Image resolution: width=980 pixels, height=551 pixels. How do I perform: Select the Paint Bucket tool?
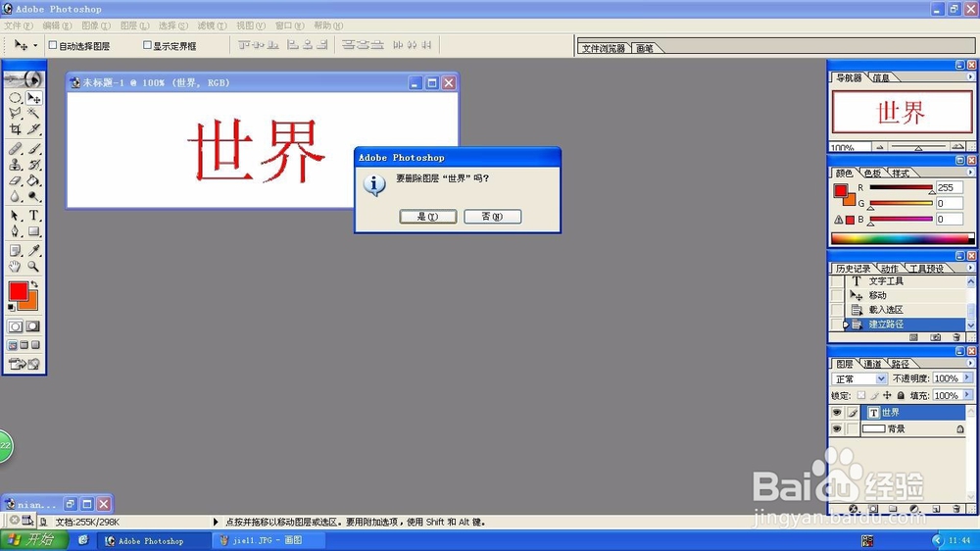(33, 180)
